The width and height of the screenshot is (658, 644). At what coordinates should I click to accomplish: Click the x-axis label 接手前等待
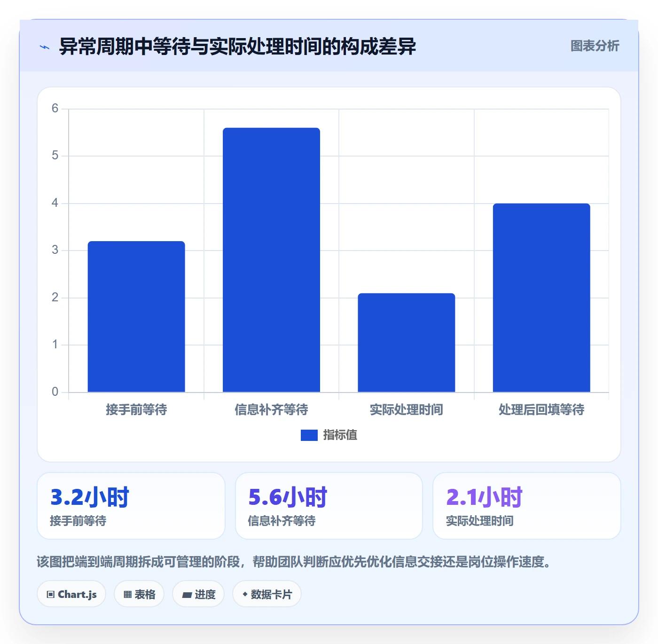point(136,410)
